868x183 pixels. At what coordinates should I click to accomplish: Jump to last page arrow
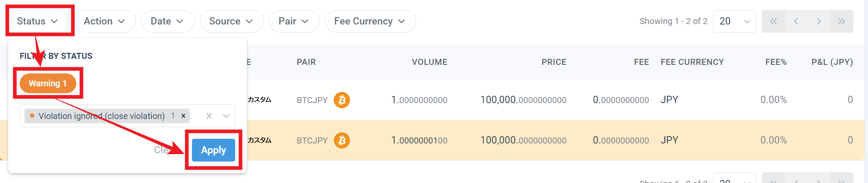(841, 21)
